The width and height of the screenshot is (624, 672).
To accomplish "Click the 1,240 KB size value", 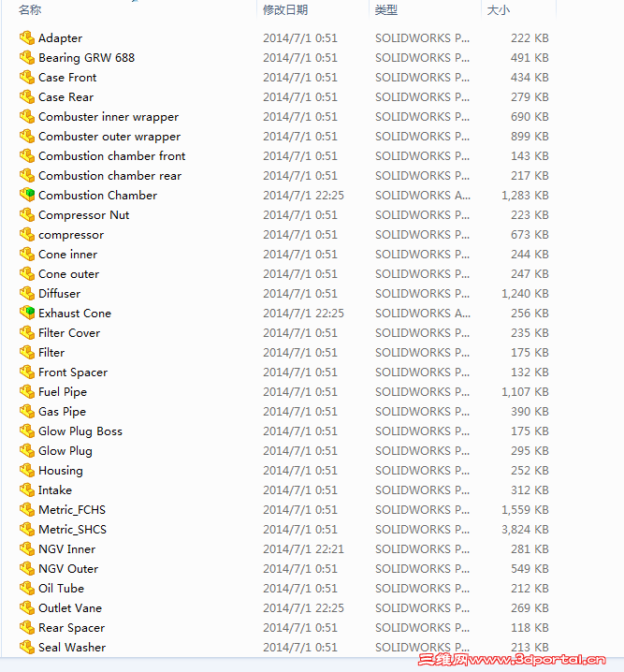I will 525,294.
